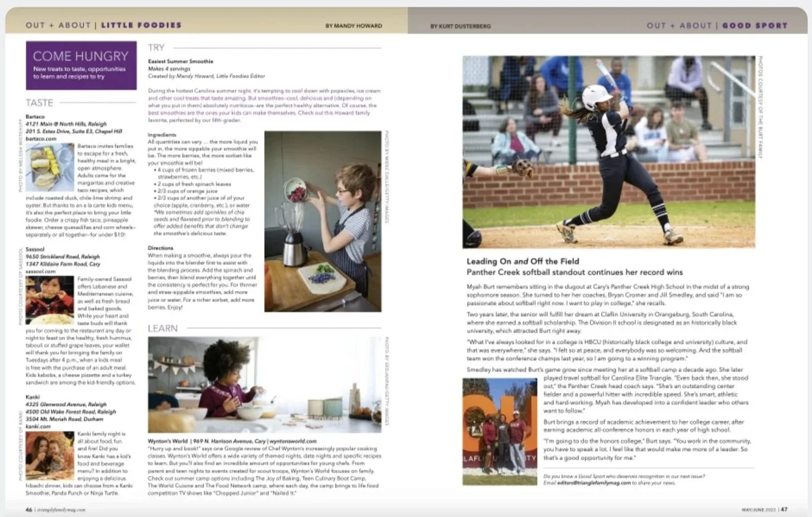
Task: Select the Sassool child eating photo
Action: coord(50,300)
